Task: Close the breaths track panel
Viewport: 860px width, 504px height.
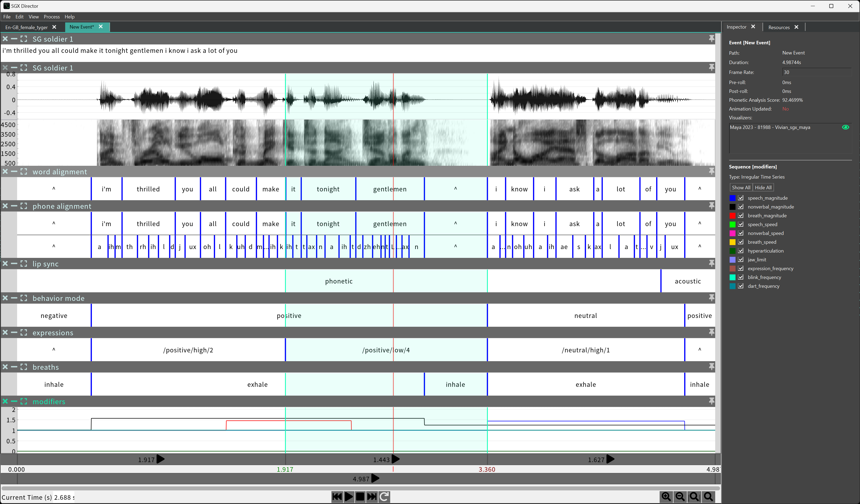Action: [x=5, y=367]
